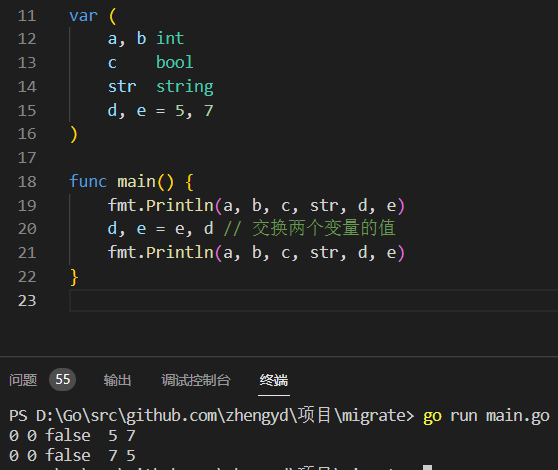This screenshot has height=470, width=558.
Task: Click line number 11 in the gutter
Action: [27, 16]
